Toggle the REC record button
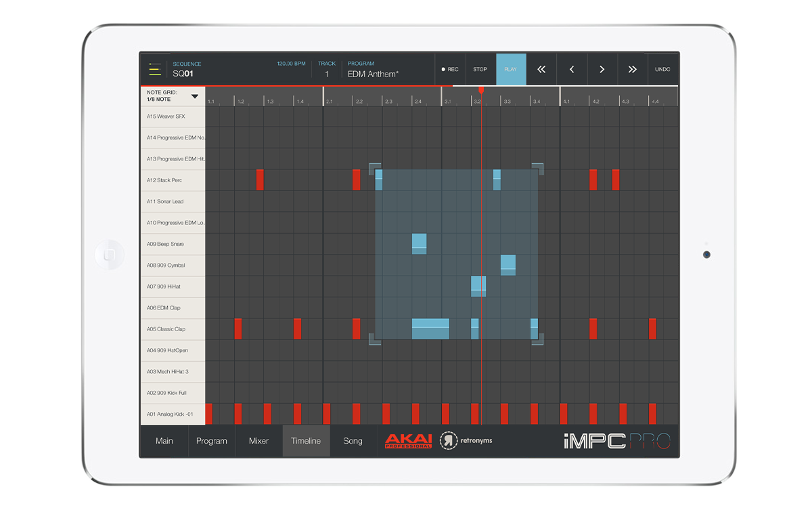 point(450,69)
